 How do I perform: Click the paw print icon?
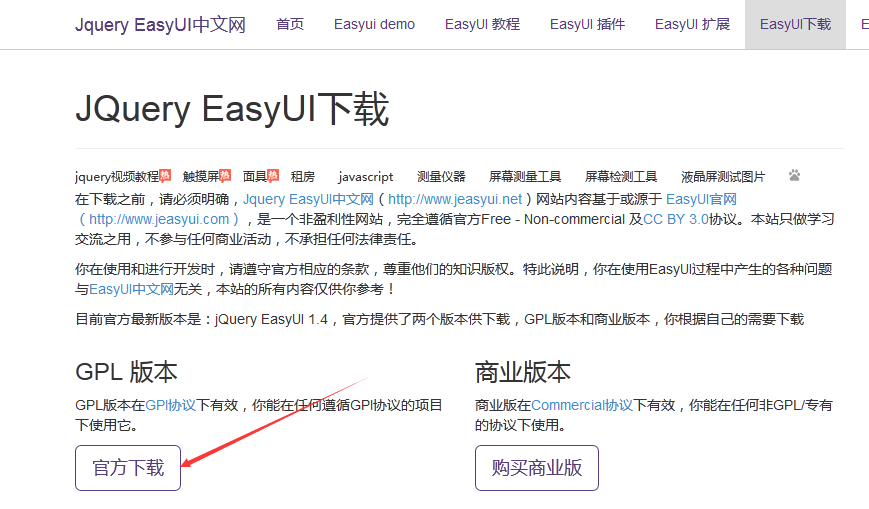click(794, 176)
